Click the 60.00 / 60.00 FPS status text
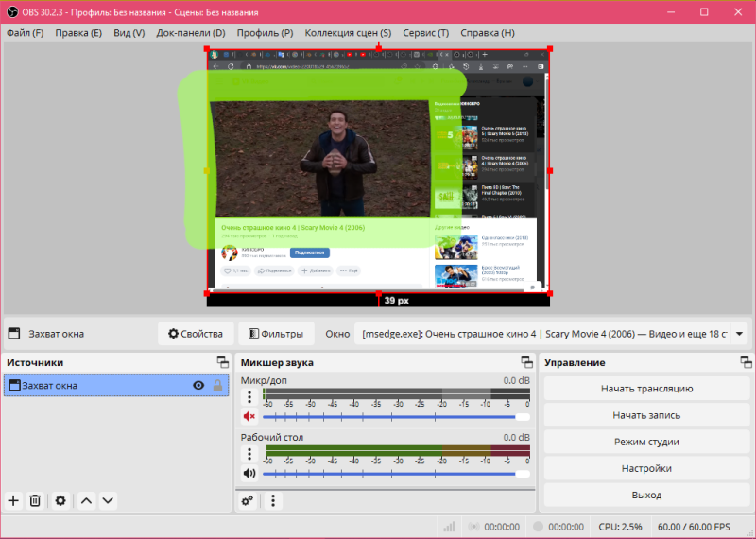Viewport: 756px width, 539px height. [694, 527]
